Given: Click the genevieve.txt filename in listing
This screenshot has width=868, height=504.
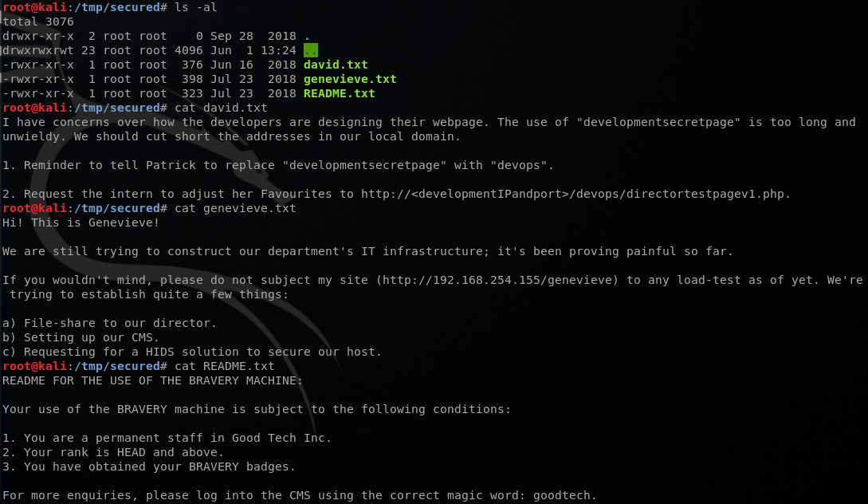Looking at the screenshot, I should 350,79.
